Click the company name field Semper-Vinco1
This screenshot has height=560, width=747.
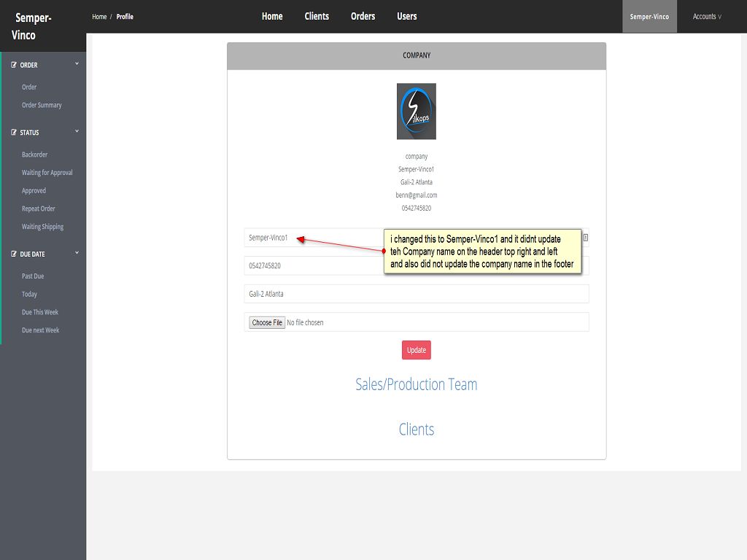417,238
